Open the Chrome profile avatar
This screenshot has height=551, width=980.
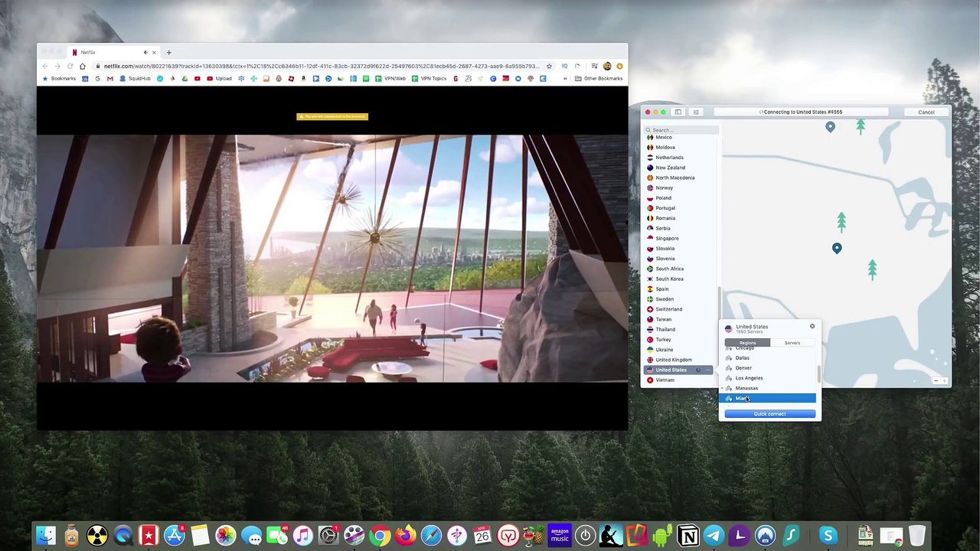point(607,67)
